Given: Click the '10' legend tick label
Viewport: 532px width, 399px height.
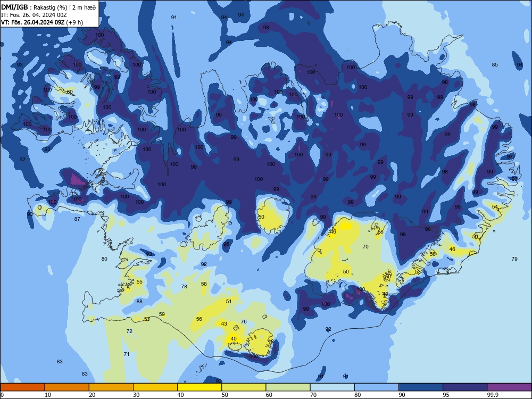Looking at the screenshot, I should coord(48,395).
